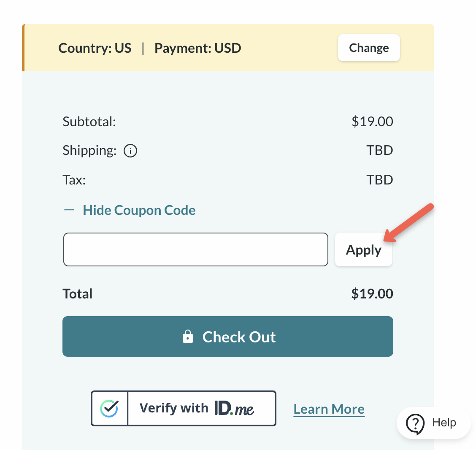Click the Change country and payment button
Image resolution: width=476 pixels, height=450 pixels.
(x=369, y=48)
